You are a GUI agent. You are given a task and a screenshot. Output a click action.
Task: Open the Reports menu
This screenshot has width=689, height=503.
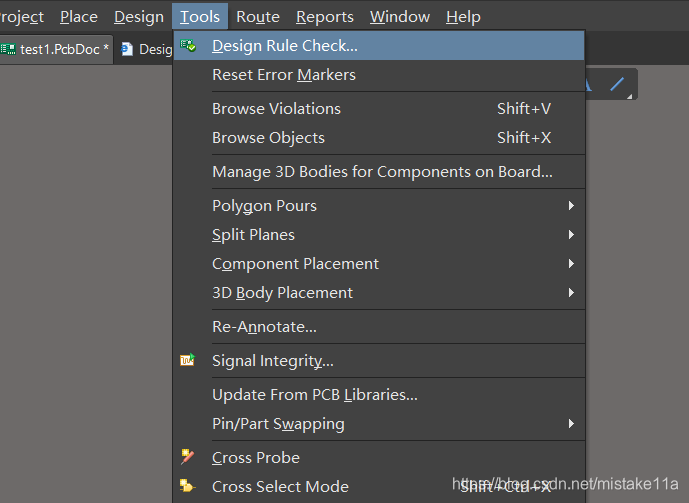pyautogui.click(x=325, y=17)
